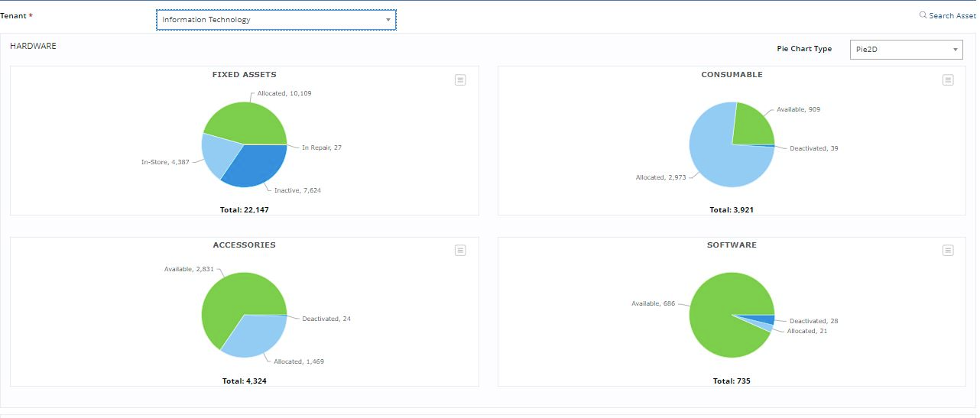Click the 'Available, 909' label
980x418 pixels.
click(x=798, y=109)
